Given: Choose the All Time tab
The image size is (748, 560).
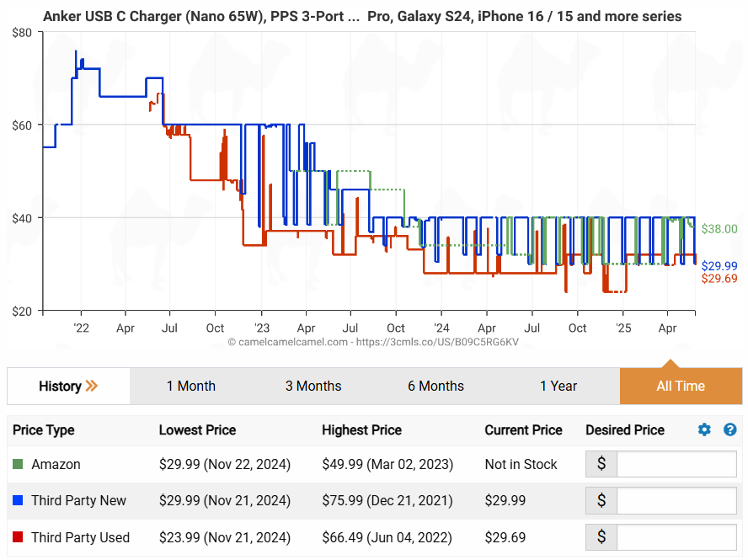Looking at the screenshot, I should (681, 387).
